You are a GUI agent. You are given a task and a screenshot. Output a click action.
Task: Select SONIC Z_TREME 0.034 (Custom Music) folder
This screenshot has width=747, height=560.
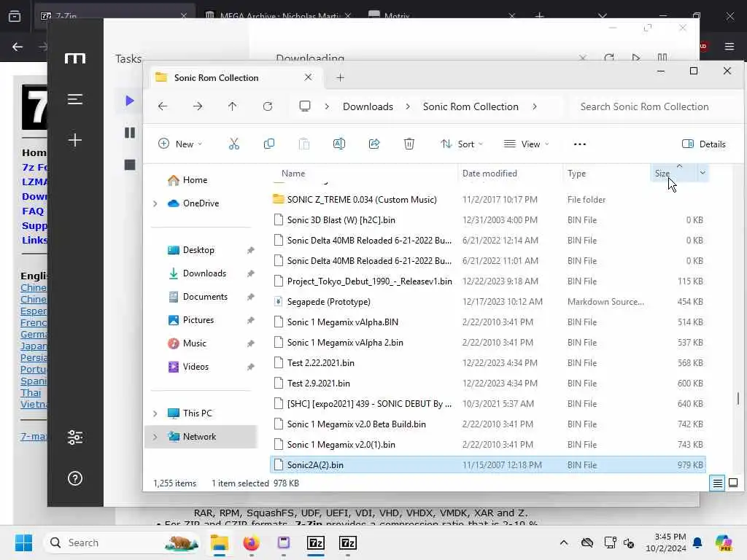pyautogui.click(x=362, y=200)
